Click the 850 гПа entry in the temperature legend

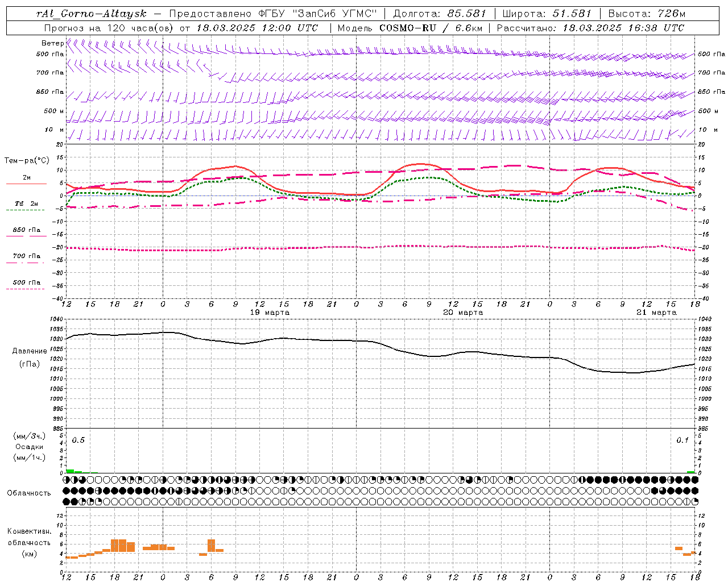pos(27,230)
